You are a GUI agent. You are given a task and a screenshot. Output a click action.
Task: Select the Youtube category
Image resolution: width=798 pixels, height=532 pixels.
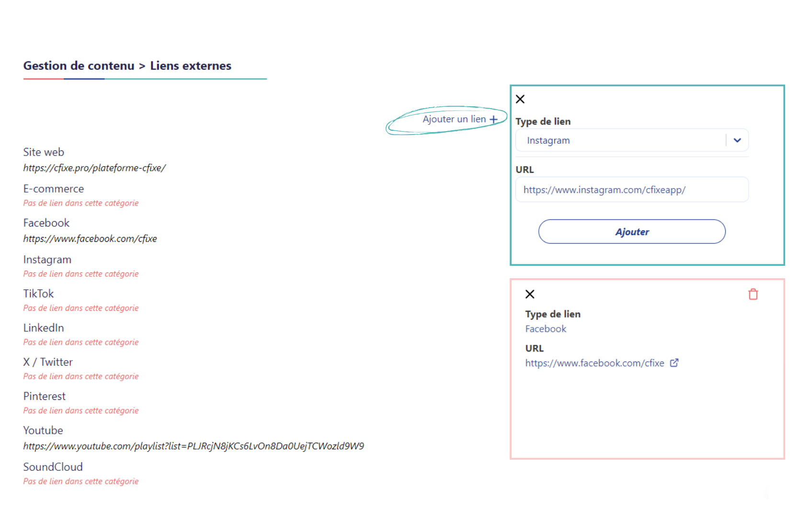pyautogui.click(x=43, y=430)
